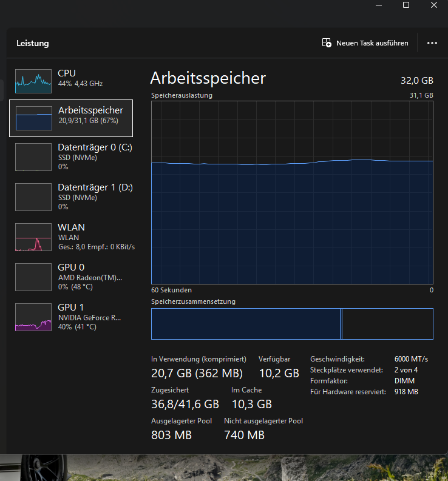Screen dimensions: 448x481
Task: Click the in-use portion of Speicherzusammensetzung bar
Action: 246,324
